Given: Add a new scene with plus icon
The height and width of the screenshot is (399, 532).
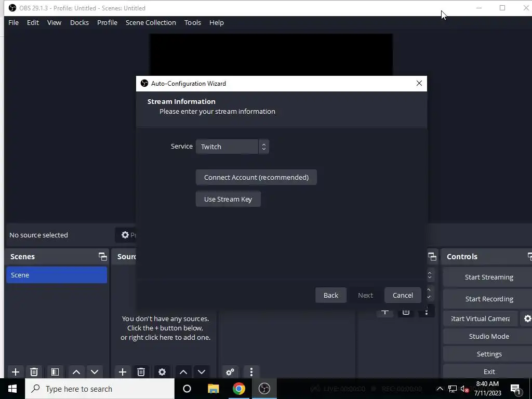Looking at the screenshot, I should (15, 372).
